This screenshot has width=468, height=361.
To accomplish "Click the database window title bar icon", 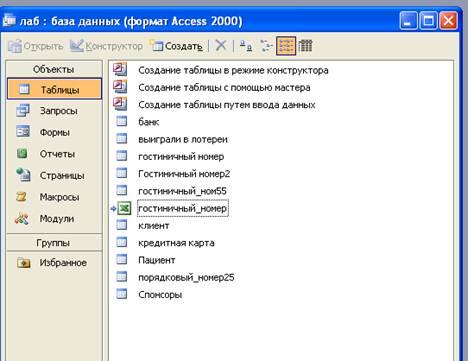I will pos(9,20).
